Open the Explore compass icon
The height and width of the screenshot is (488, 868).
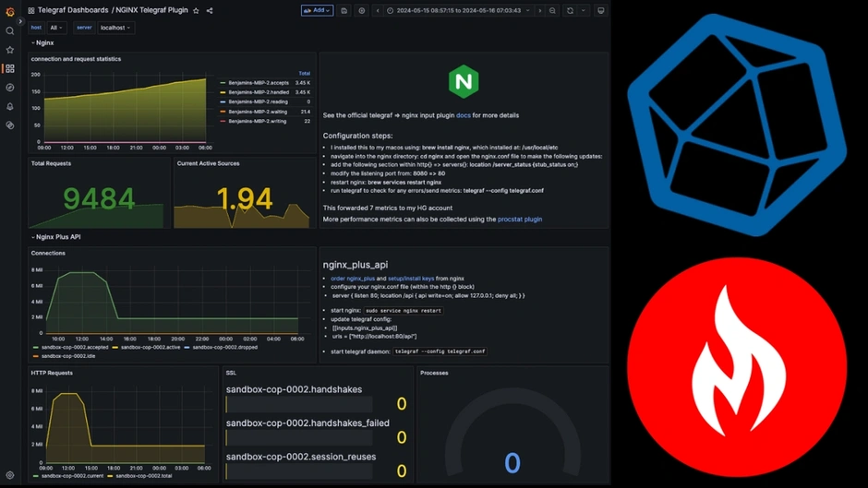click(x=10, y=88)
